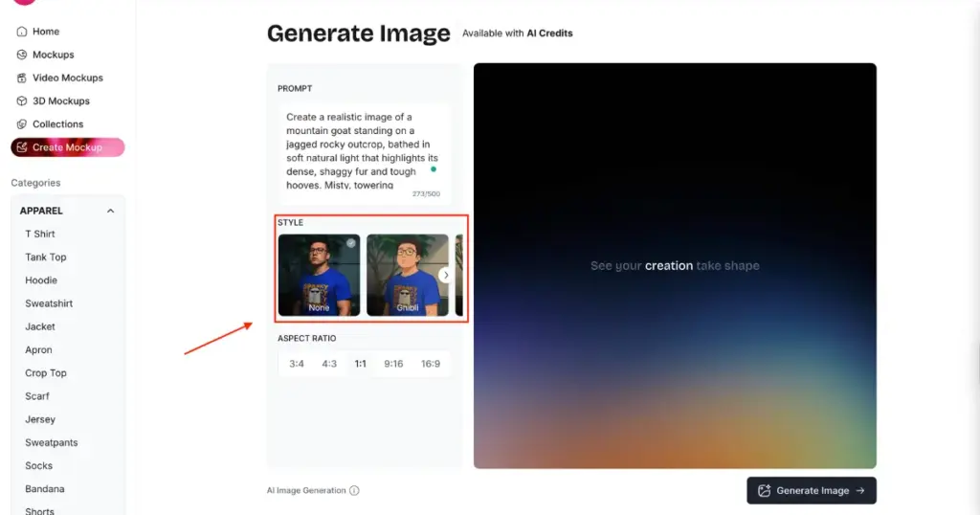This screenshot has height=515, width=980.
Task: Select the 16:9 aspect ratio
Action: point(431,364)
